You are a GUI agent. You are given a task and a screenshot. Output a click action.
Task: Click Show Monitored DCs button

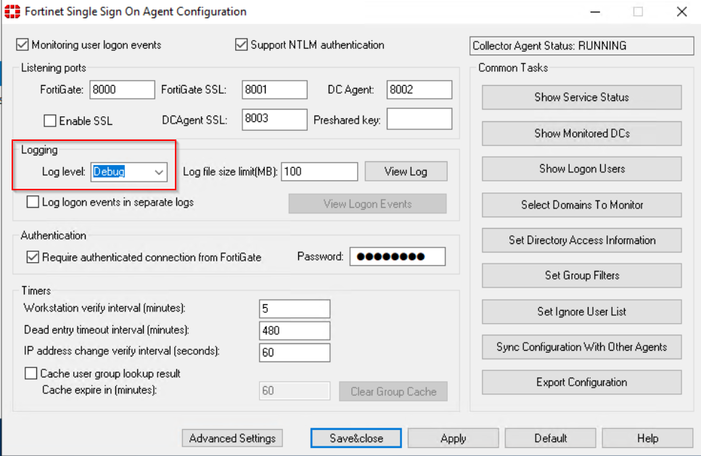pos(582,133)
